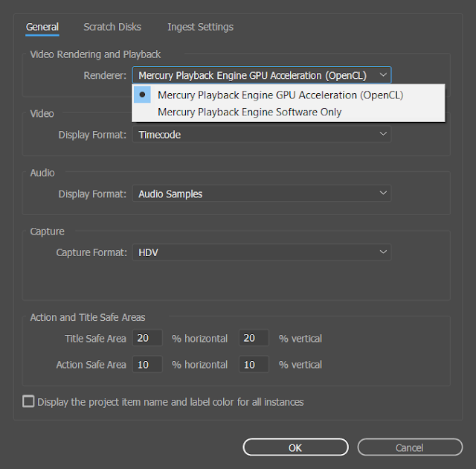Open the Scratch Disks tab

click(x=112, y=27)
